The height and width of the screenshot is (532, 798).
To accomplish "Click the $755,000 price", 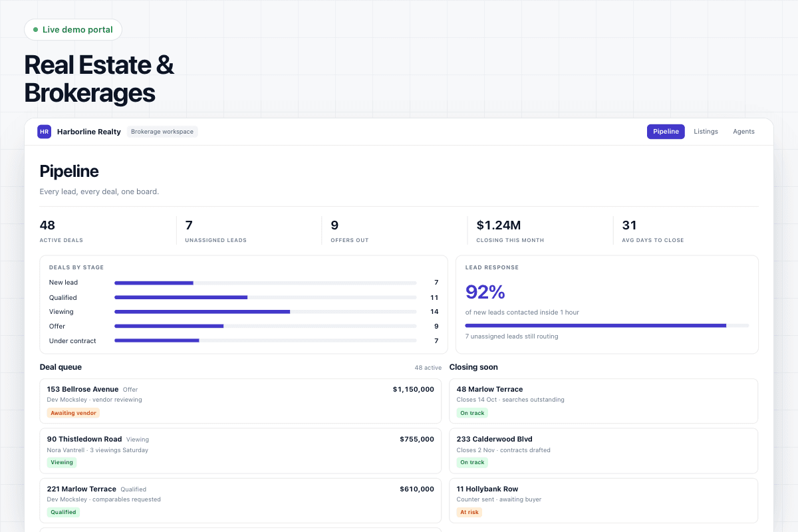I will point(417,439).
